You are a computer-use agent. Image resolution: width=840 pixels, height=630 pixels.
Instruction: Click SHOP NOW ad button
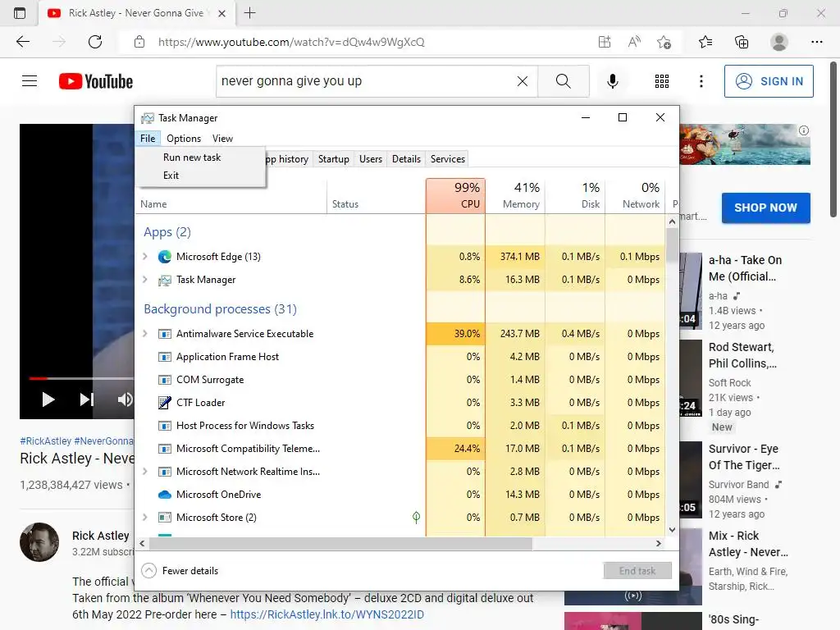pyautogui.click(x=765, y=208)
